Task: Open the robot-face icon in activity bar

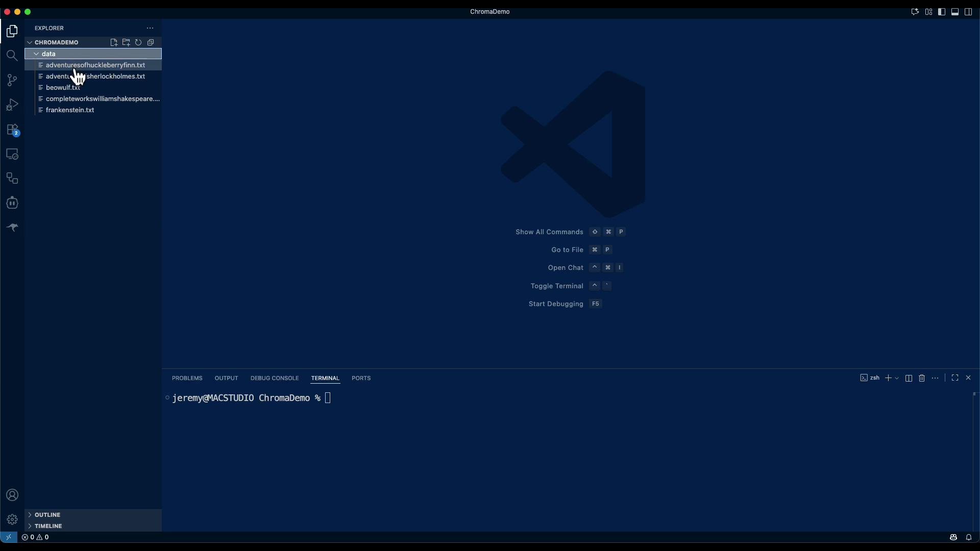Action: 12,203
